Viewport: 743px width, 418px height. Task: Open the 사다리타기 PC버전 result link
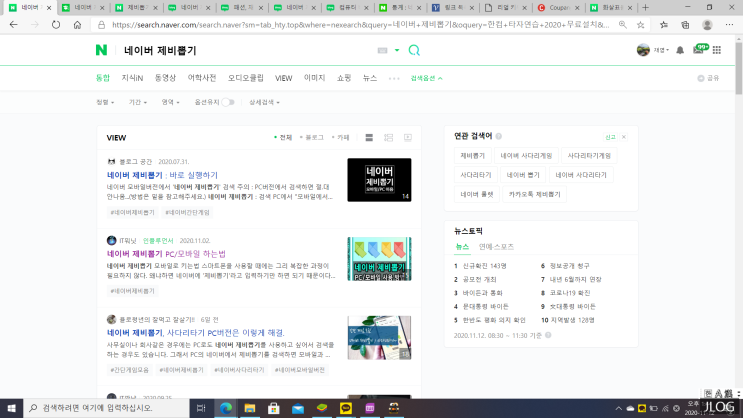[196, 333]
